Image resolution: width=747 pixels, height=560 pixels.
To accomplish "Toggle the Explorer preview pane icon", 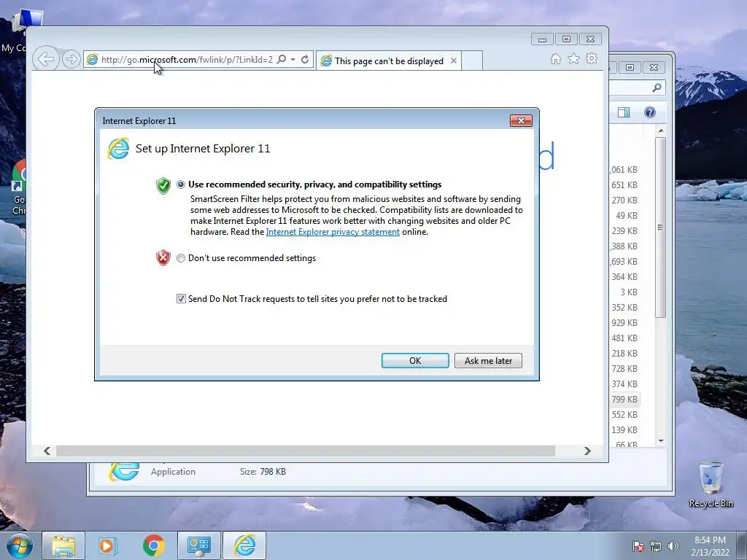I will click(624, 112).
